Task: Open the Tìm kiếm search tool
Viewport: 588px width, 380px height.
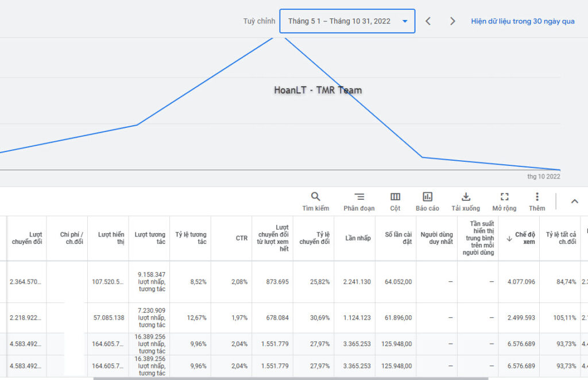Action: 316,201
